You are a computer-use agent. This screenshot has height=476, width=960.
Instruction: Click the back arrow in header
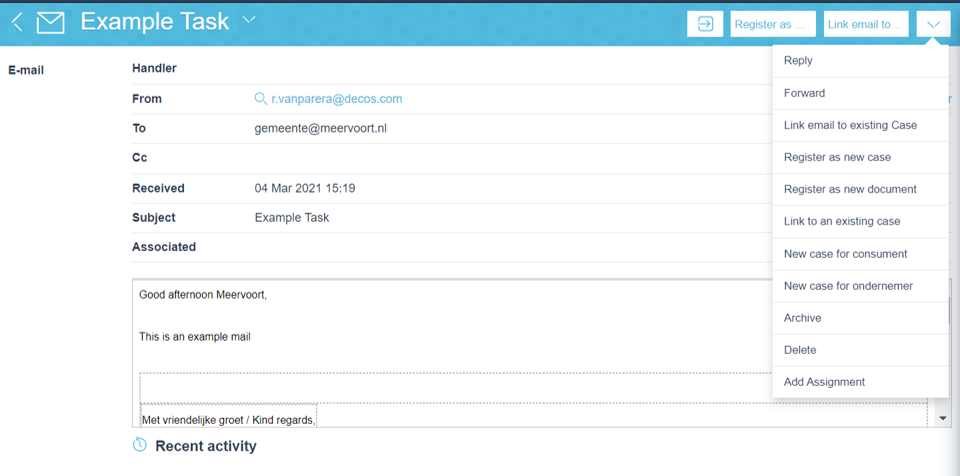(17, 22)
